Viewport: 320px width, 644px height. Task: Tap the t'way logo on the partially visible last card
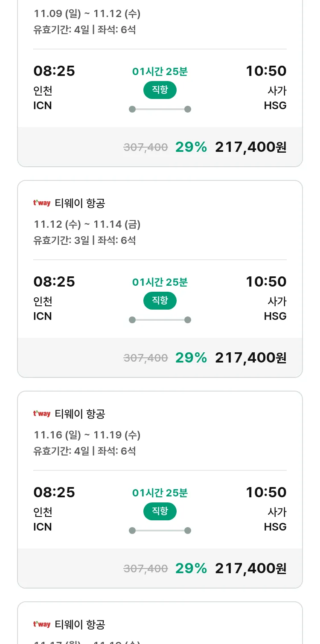pyautogui.click(x=42, y=625)
